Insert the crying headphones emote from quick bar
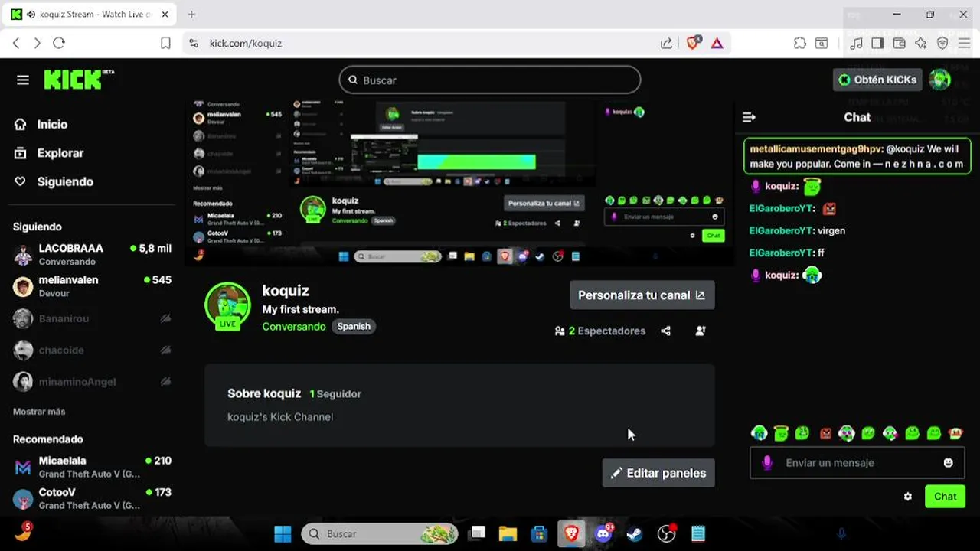 point(759,434)
